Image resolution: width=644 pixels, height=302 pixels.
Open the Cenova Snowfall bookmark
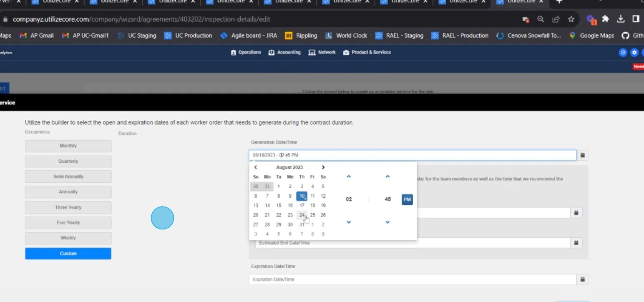[529, 35]
